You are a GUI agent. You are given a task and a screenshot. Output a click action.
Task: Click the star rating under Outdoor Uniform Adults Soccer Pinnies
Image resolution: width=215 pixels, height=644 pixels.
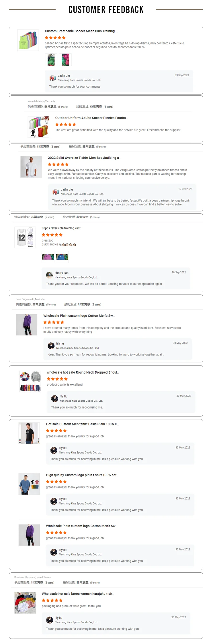(x=66, y=124)
